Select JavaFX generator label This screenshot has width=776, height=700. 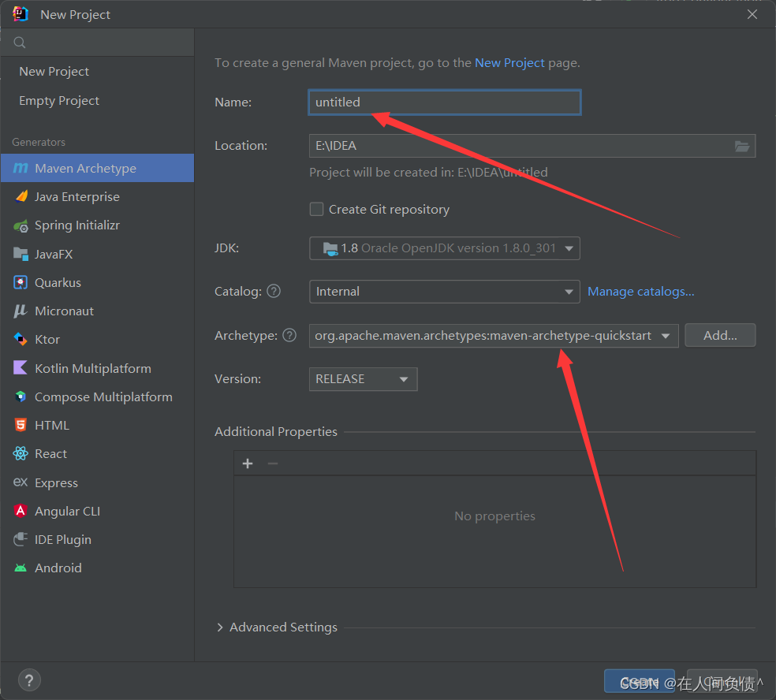[x=54, y=255]
